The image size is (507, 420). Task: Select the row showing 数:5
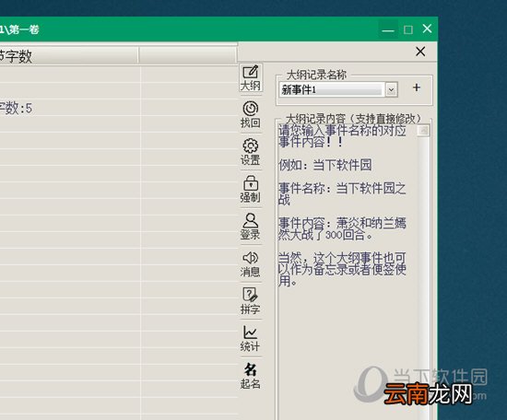(x=118, y=108)
